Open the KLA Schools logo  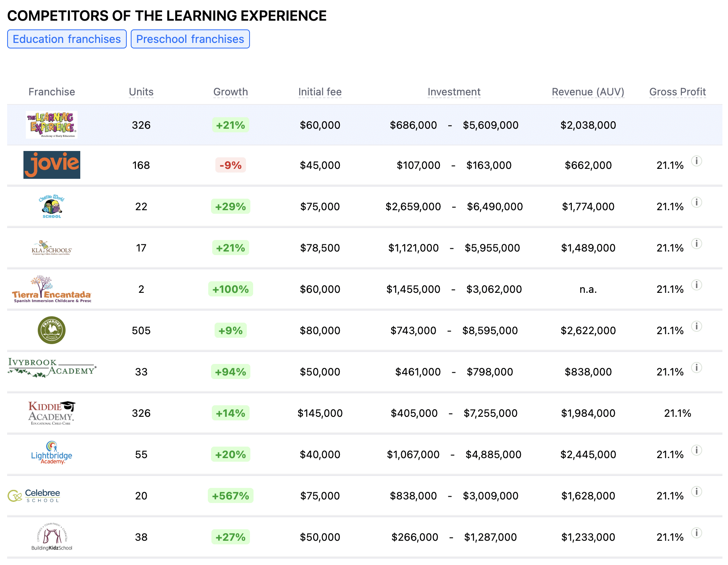click(x=52, y=248)
